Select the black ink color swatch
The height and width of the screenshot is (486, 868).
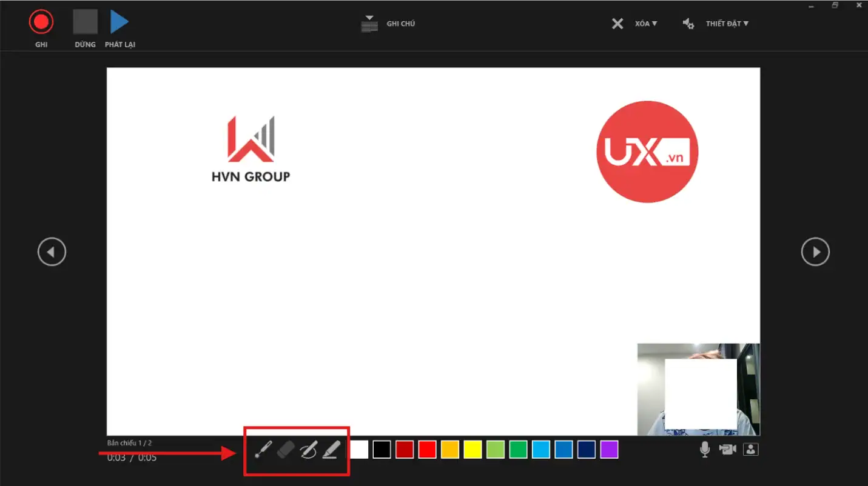coord(382,450)
